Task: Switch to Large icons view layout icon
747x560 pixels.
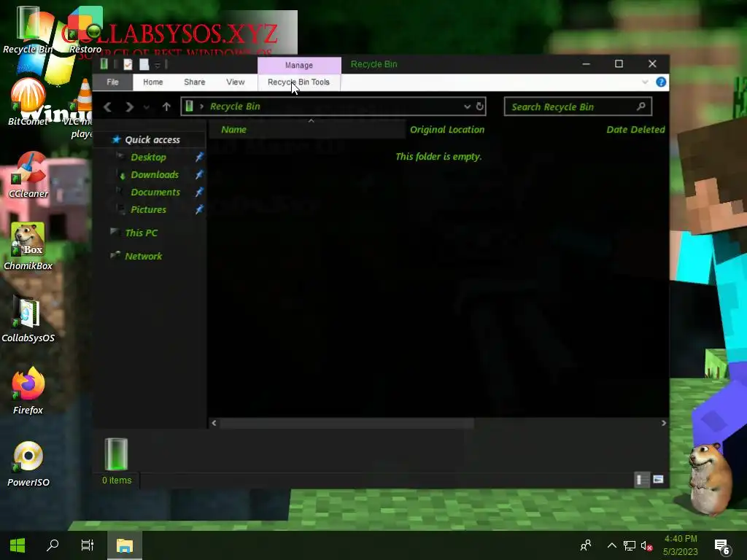Action: point(658,480)
